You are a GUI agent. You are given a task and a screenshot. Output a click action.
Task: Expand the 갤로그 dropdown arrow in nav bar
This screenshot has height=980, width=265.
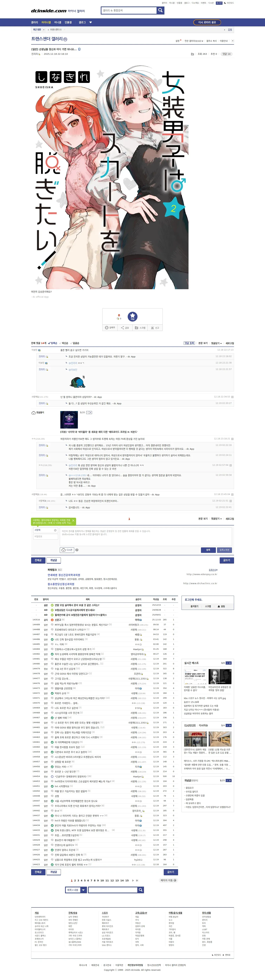pos(91,22)
